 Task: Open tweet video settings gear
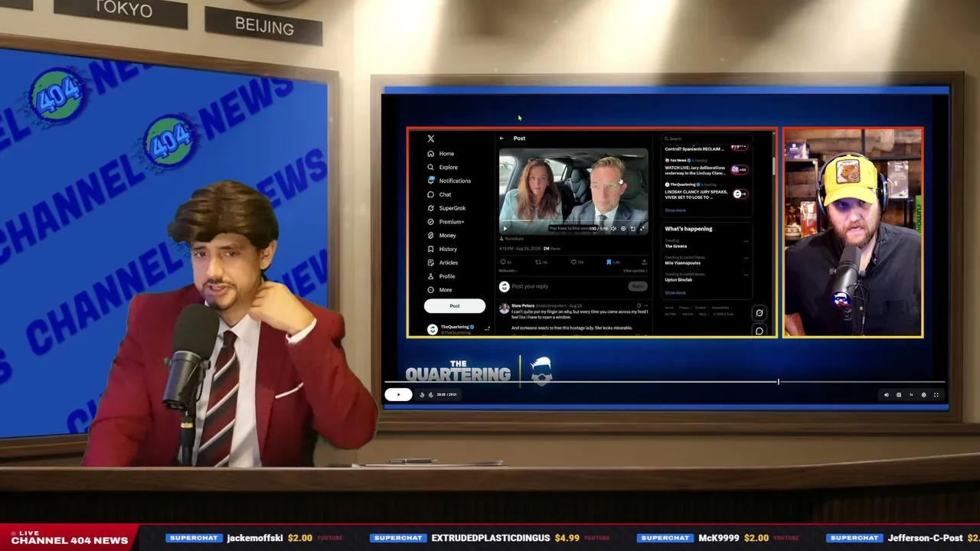click(x=623, y=228)
